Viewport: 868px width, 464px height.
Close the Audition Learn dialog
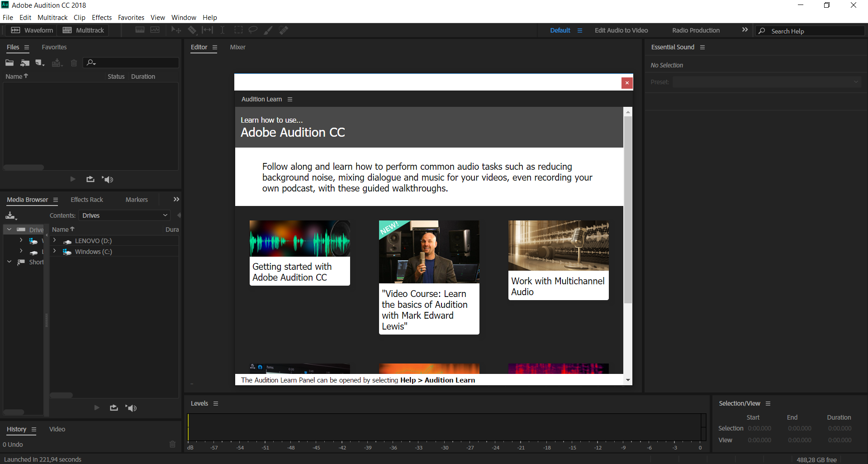[627, 83]
